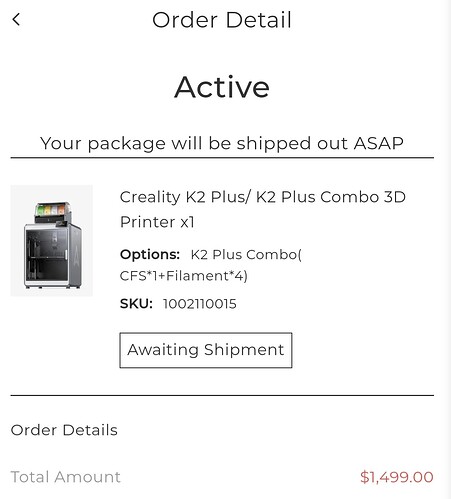Select the Order Detail page header
This screenshot has width=451, height=499.
pyautogui.click(x=222, y=20)
